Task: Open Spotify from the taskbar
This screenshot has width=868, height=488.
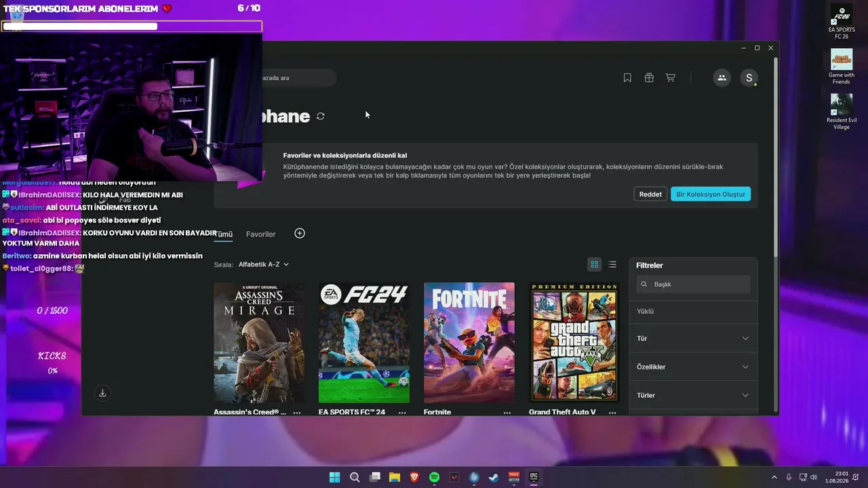Action: 434,477
